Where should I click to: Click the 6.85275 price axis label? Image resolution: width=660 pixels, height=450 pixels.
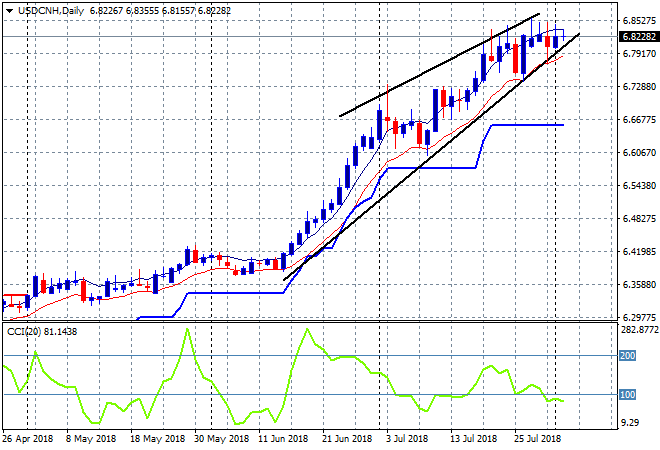click(639, 21)
